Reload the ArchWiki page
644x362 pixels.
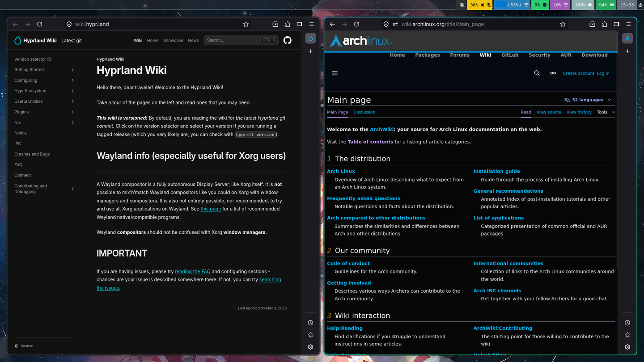click(356, 24)
